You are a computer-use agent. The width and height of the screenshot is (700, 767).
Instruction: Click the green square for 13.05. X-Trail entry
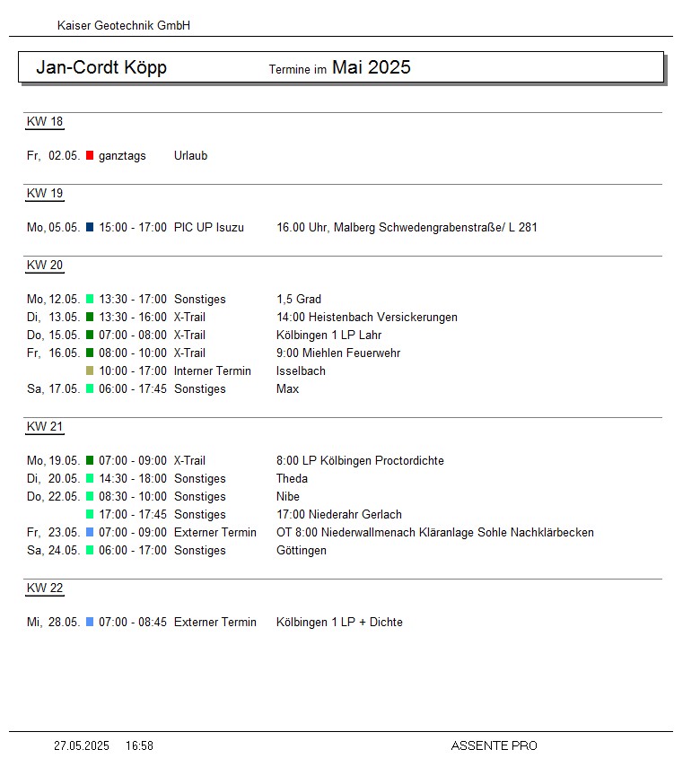[x=90, y=317]
